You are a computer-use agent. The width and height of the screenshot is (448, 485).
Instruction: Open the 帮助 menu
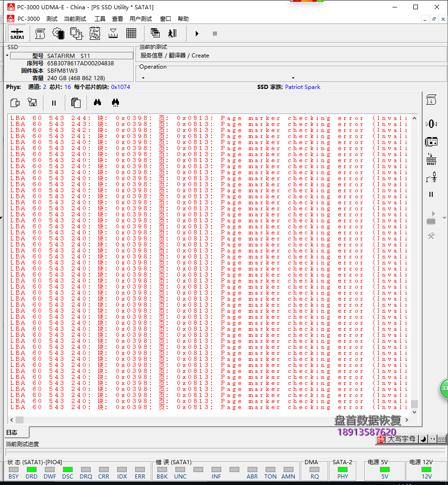(x=183, y=19)
